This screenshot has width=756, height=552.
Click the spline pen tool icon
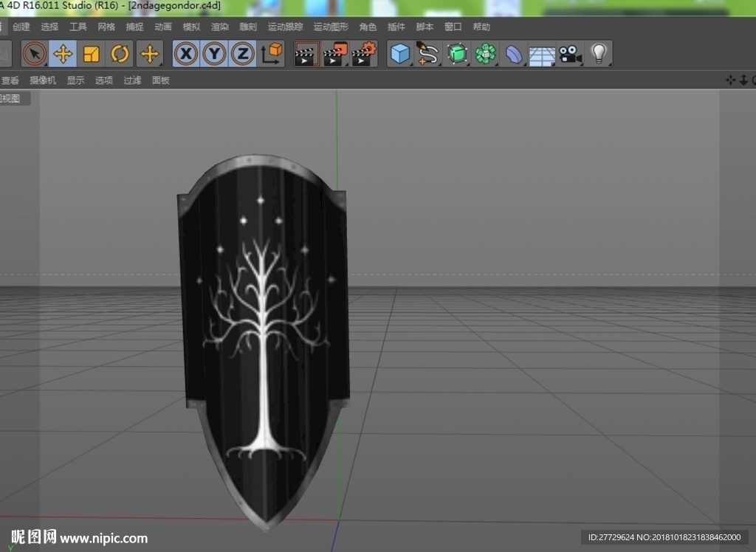[x=428, y=54]
